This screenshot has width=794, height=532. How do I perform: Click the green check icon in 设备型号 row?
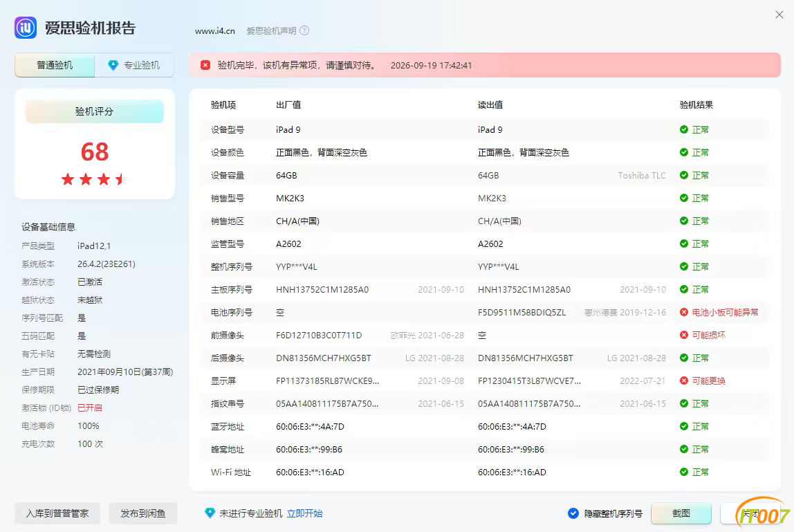point(683,129)
